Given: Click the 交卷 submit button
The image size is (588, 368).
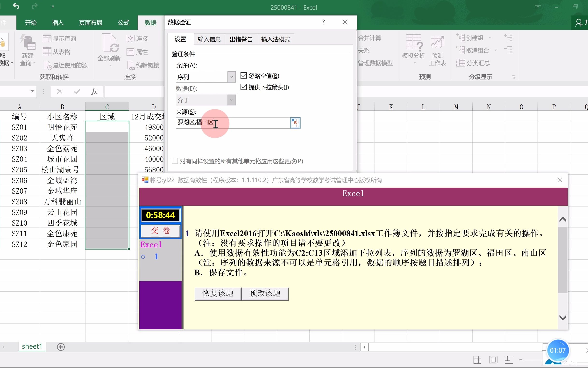Looking at the screenshot, I should tap(160, 230).
